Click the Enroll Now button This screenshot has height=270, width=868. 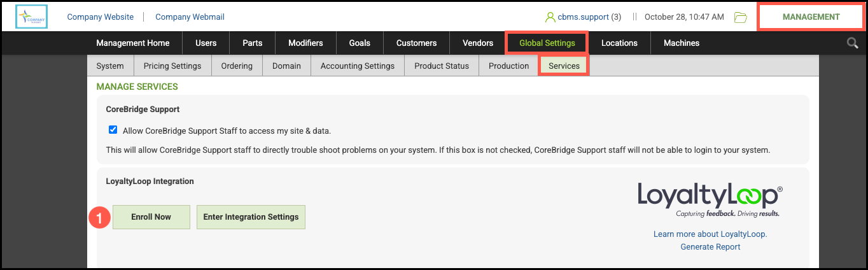[x=151, y=217]
